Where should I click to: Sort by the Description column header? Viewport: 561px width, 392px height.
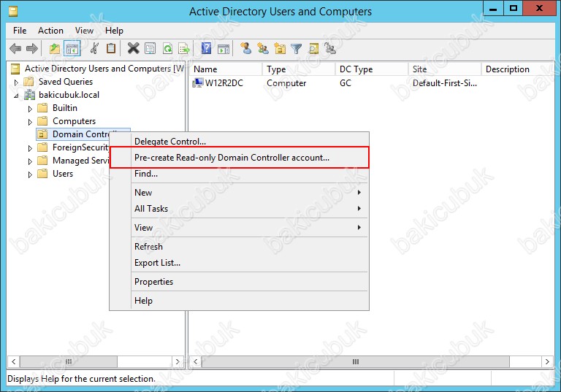click(x=517, y=69)
